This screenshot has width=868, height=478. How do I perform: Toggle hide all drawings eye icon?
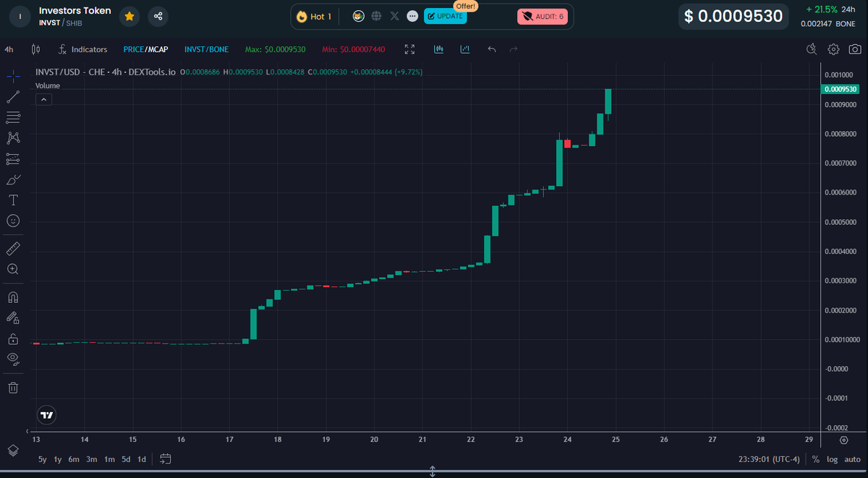pos(13,359)
